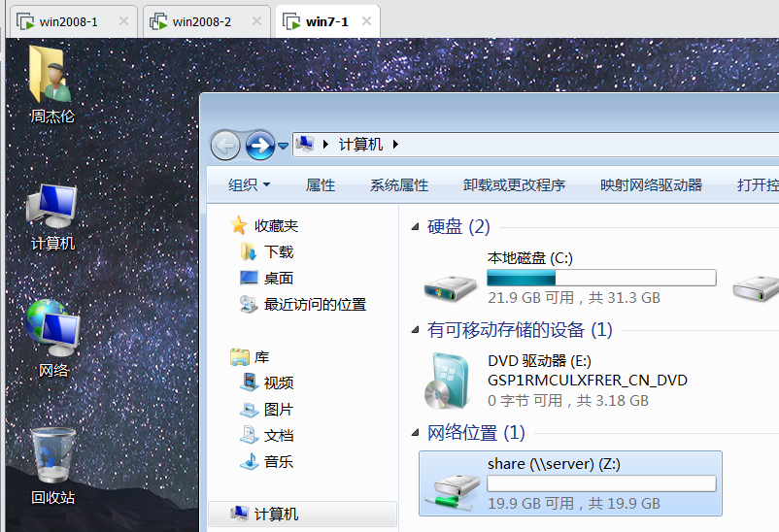Click 系统属性 in the toolbar
The height and width of the screenshot is (532, 779).
399,185
